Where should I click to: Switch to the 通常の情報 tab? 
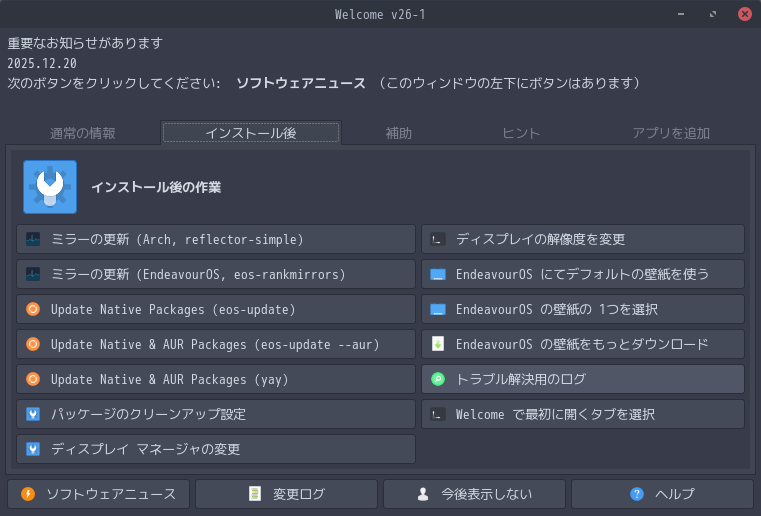83,133
